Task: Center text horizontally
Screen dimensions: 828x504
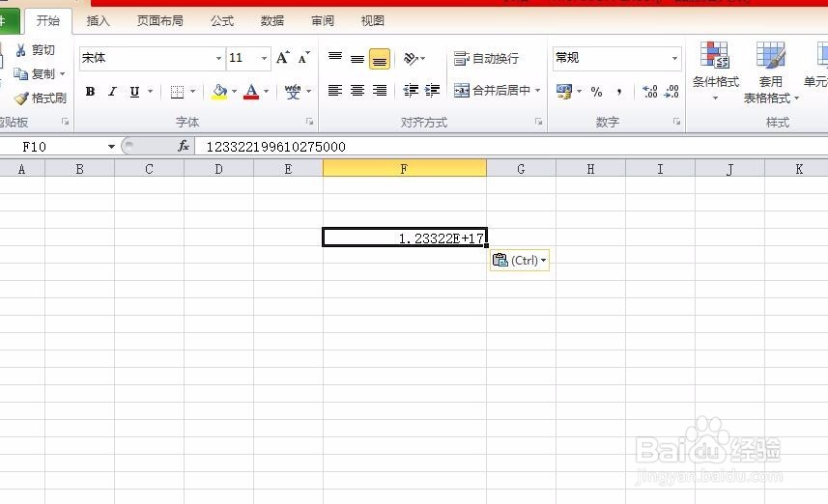Action: [357, 91]
